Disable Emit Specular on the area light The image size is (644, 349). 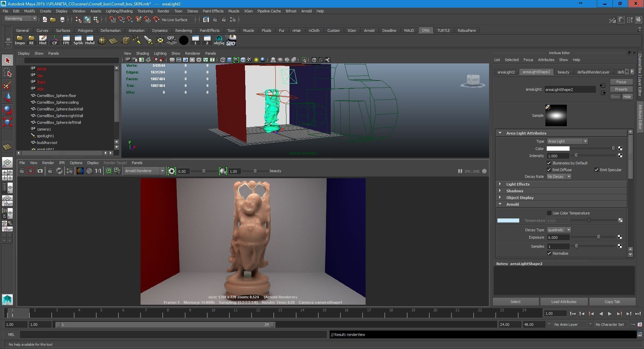click(x=597, y=170)
